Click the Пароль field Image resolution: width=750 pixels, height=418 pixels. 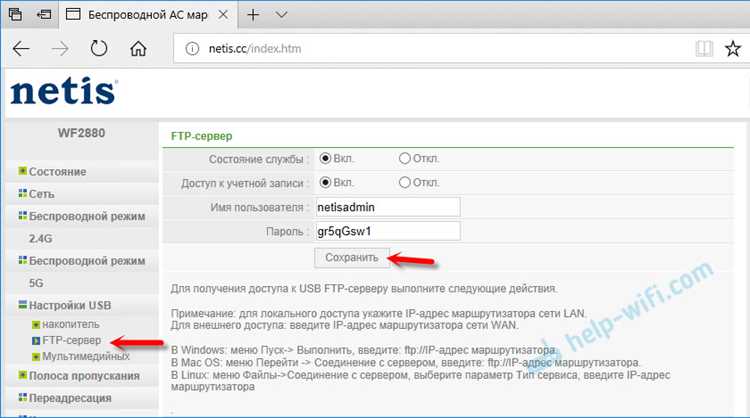(x=387, y=231)
